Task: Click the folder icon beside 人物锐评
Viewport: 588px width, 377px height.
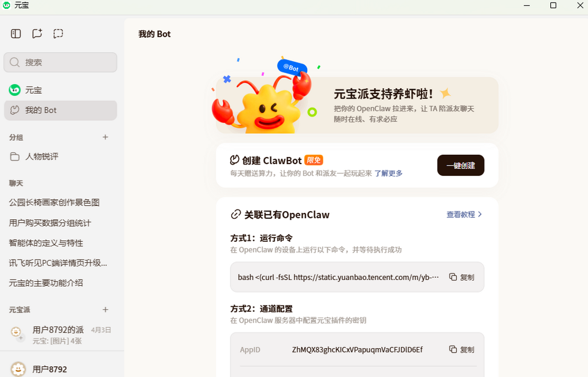Action: point(15,157)
